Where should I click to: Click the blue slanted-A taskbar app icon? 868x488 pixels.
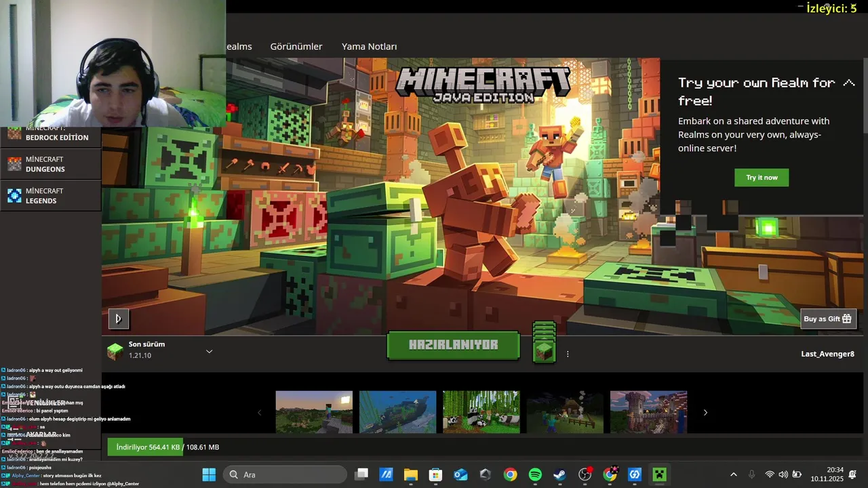(386, 474)
